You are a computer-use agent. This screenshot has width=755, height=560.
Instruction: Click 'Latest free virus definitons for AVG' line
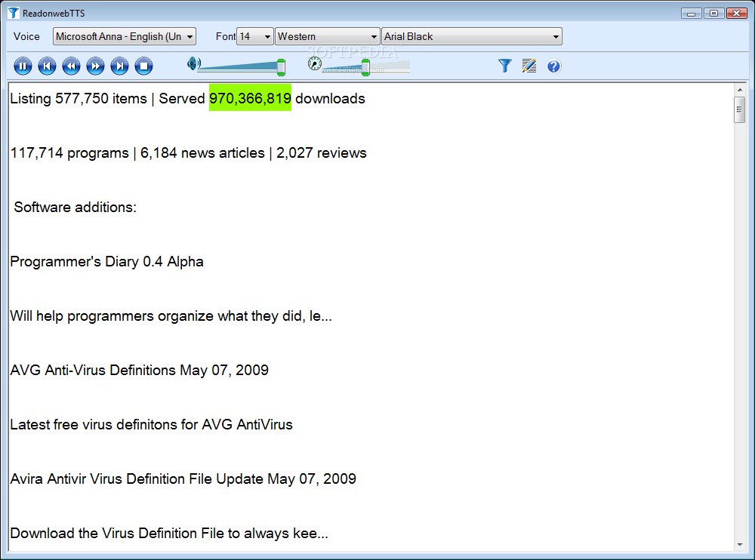point(151,425)
